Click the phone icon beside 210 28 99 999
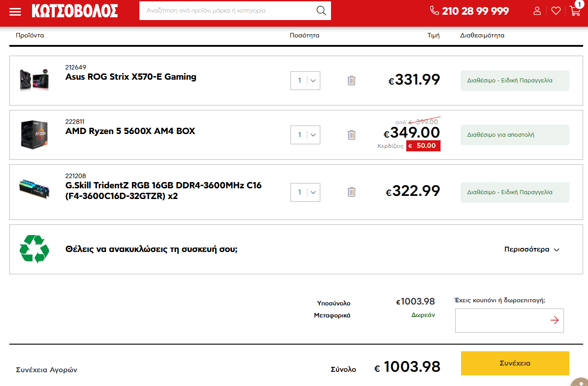 tap(434, 11)
